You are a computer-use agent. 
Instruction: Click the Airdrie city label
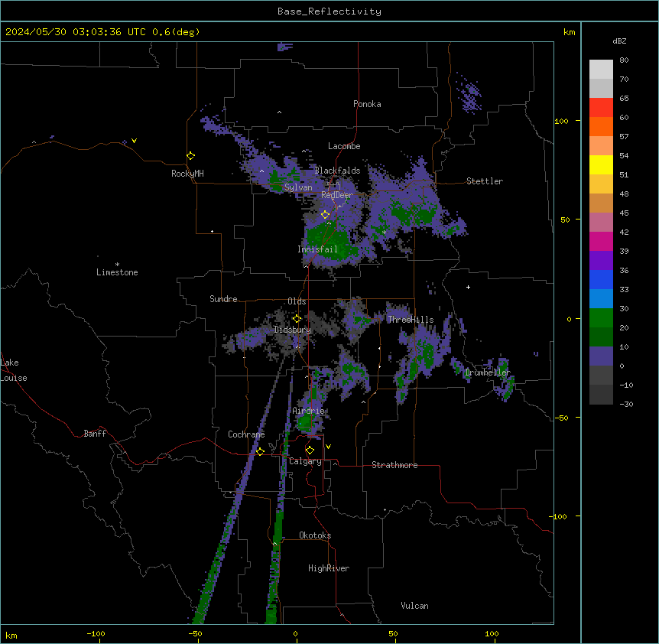point(308,411)
